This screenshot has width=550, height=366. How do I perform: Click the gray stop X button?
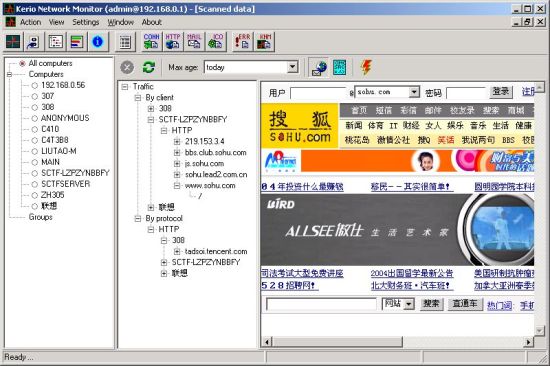[x=127, y=67]
